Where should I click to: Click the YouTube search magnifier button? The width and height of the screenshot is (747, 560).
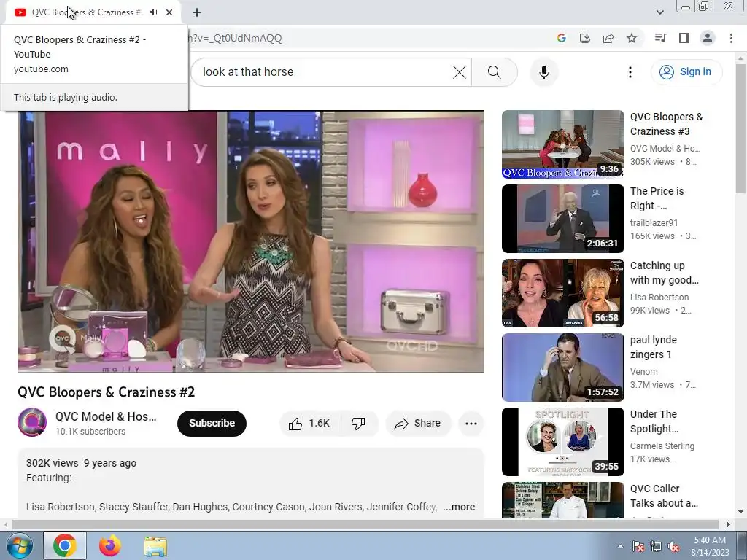[494, 72]
